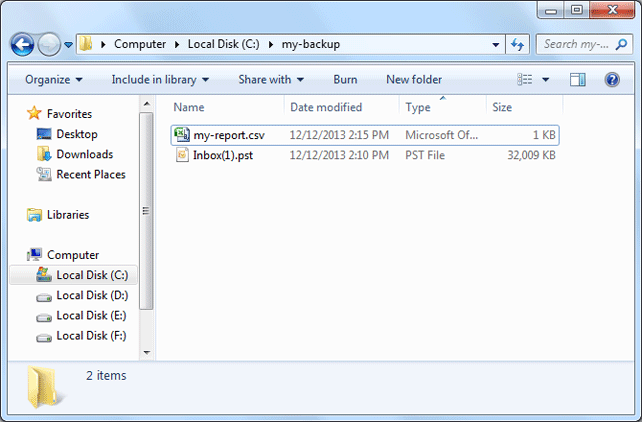Click the drive icon for Local Disk (D:)
Viewport: 642px width, 422px height.
point(44,298)
